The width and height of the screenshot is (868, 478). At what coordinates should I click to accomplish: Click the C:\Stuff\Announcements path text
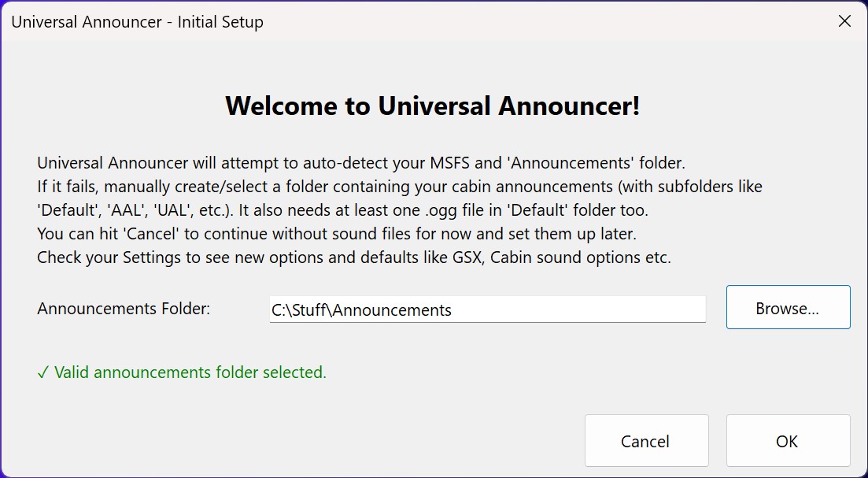coord(361,309)
